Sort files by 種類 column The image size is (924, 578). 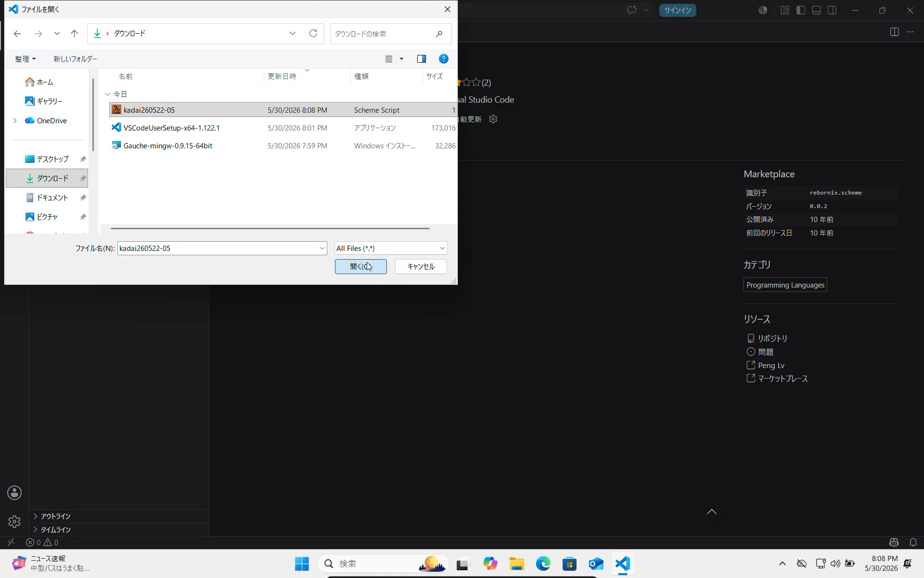pyautogui.click(x=361, y=76)
